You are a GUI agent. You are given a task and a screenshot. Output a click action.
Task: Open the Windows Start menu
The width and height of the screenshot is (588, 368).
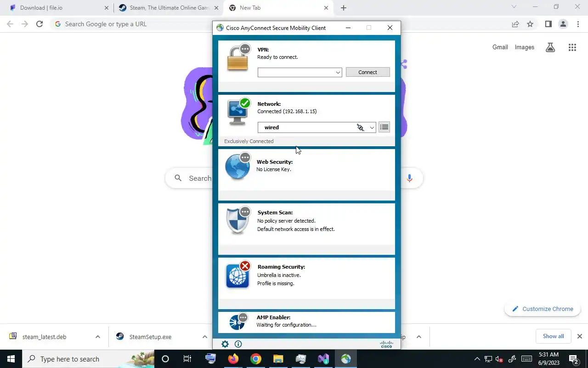(11, 359)
